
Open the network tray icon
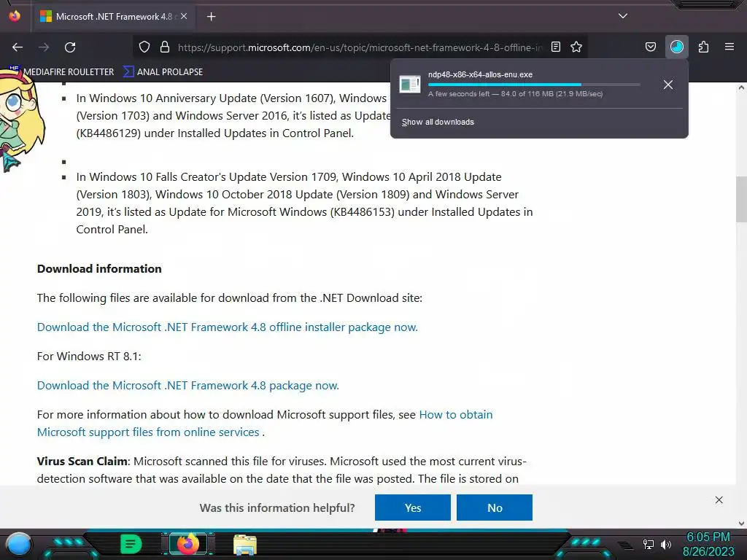649,544
